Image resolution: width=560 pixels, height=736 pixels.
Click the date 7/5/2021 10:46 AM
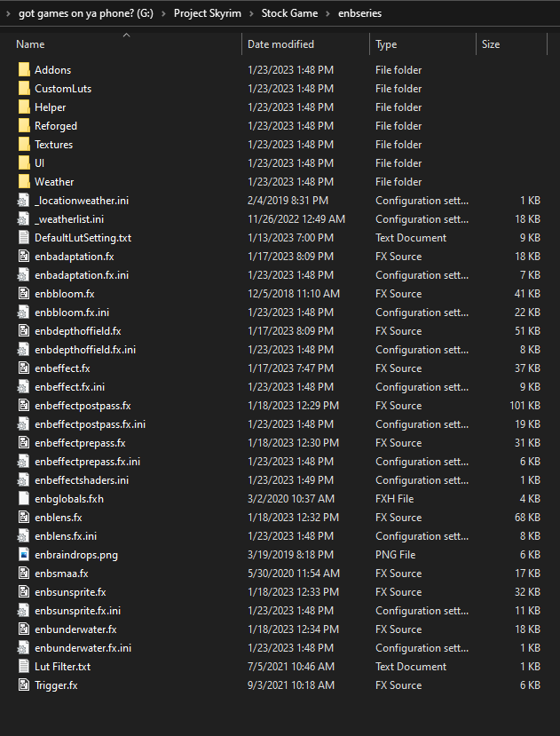click(x=291, y=667)
